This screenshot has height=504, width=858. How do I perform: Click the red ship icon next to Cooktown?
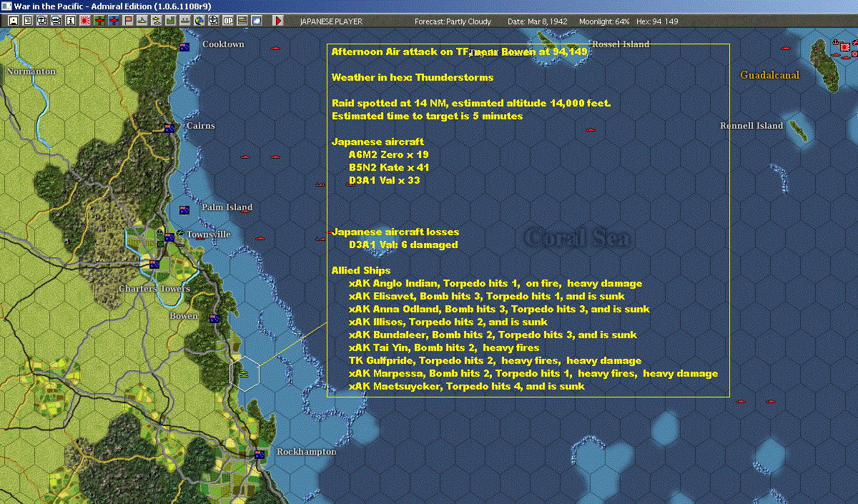pyautogui.click(x=275, y=49)
